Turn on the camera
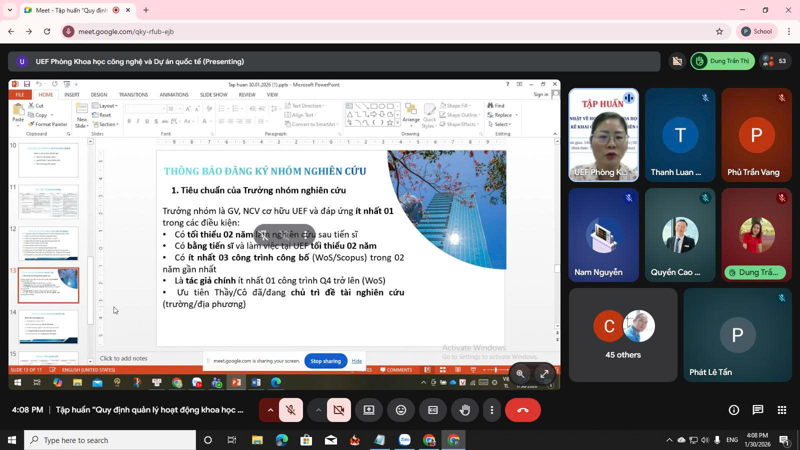Image resolution: width=800 pixels, height=450 pixels. click(x=339, y=410)
